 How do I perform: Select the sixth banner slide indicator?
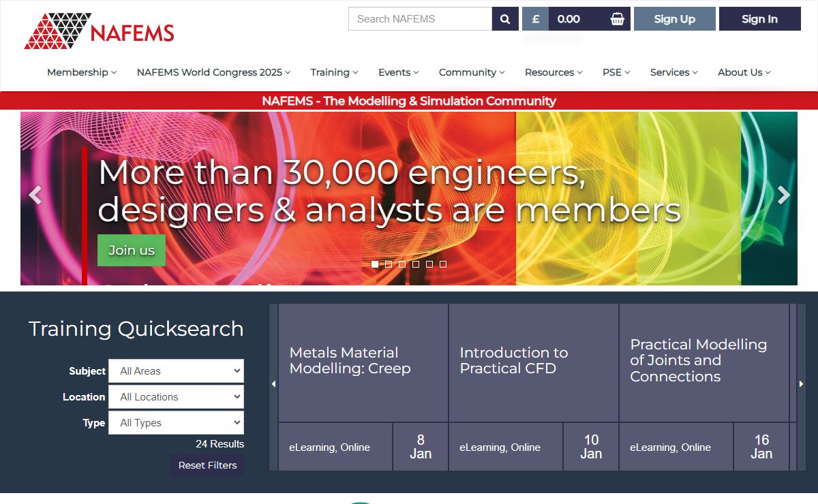[x=443, y=264]
